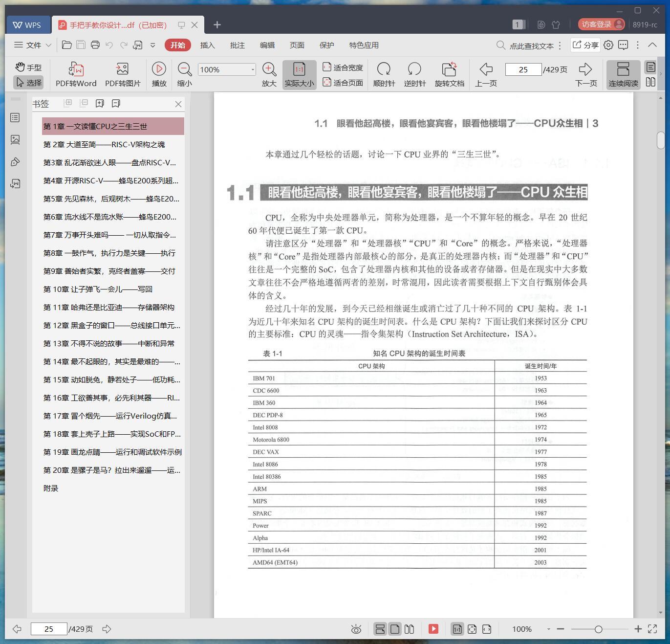Open bookmarks list icon in left sidebar
The height and width of the screenshot is (644, 670).
[x=15, y=118]
